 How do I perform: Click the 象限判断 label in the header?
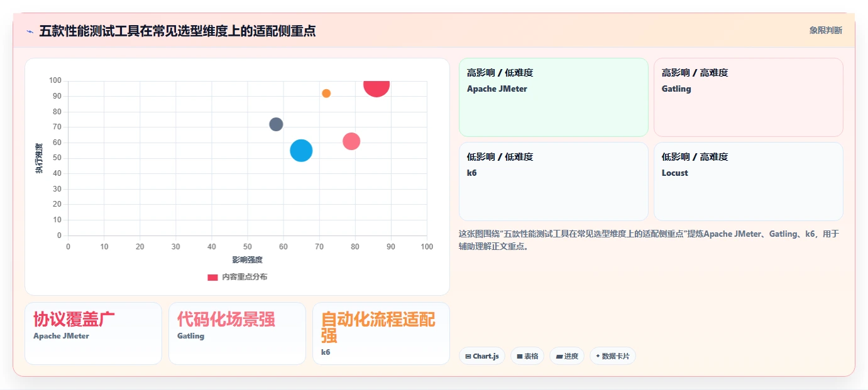(x=825, y=30)
